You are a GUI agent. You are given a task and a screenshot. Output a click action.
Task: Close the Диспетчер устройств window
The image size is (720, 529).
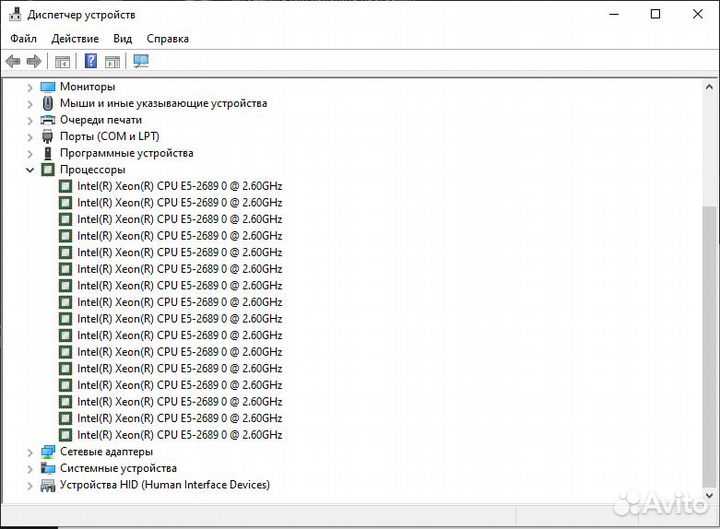698,14
